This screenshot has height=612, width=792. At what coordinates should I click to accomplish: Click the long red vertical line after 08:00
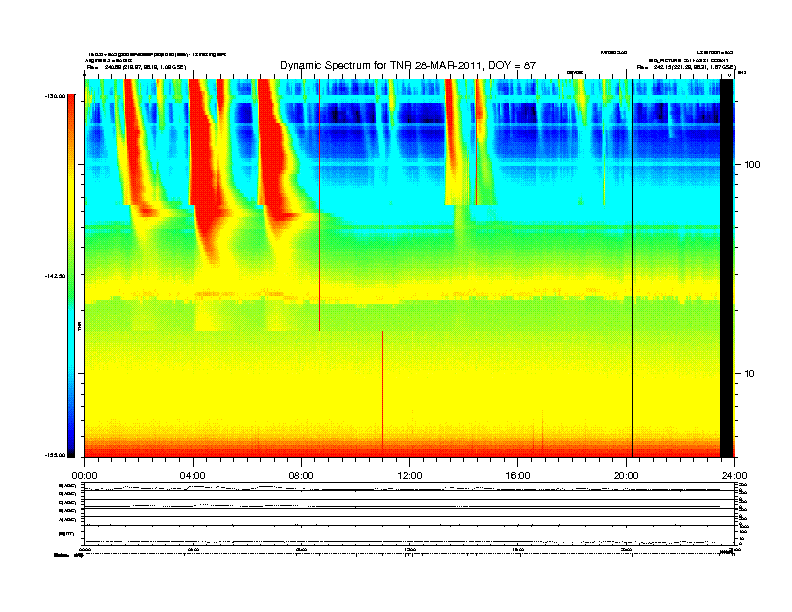click(319, 205)
